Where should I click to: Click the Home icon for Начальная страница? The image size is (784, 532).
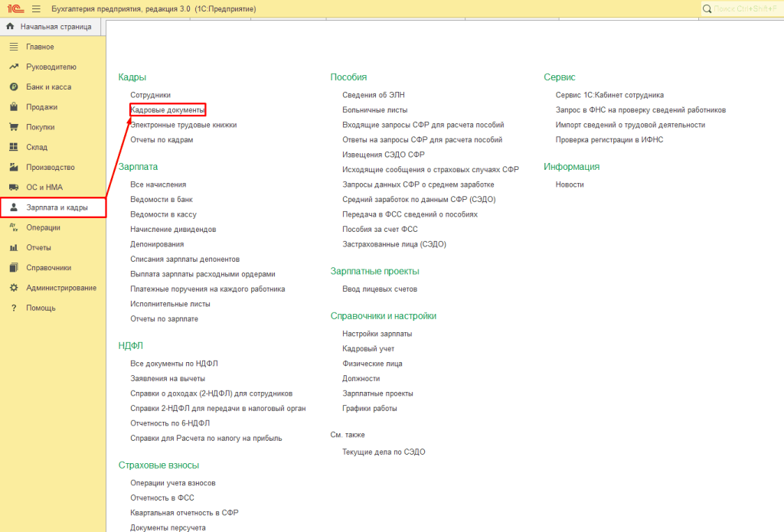coord(10,27)
